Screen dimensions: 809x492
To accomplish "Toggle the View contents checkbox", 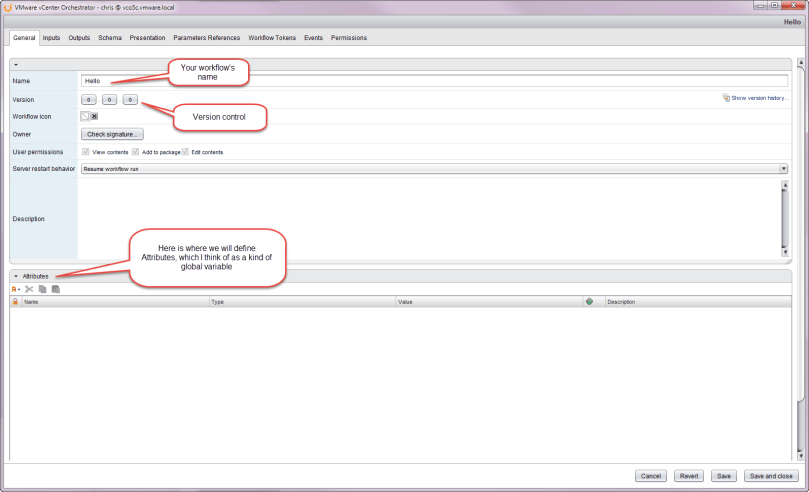I will 86,152.
